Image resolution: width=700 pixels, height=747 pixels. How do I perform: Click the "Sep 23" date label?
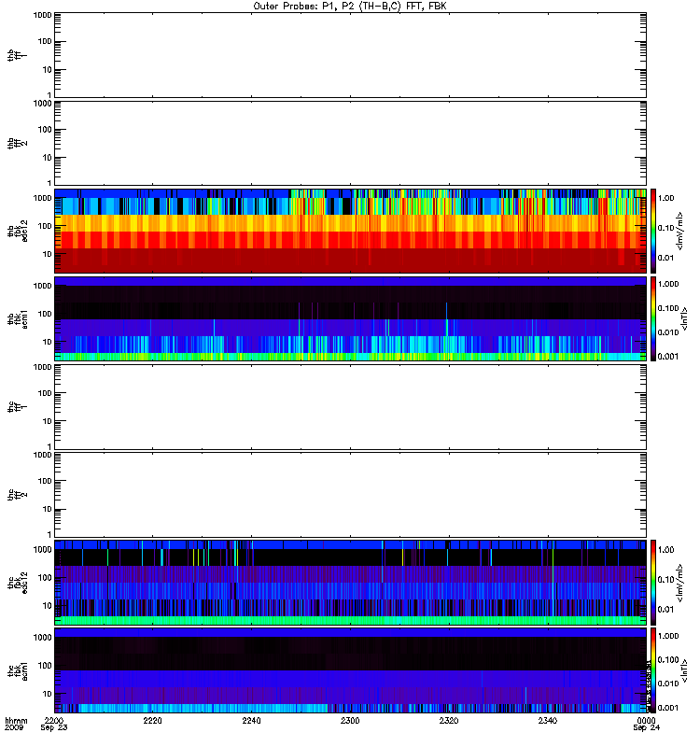(54, 728)
